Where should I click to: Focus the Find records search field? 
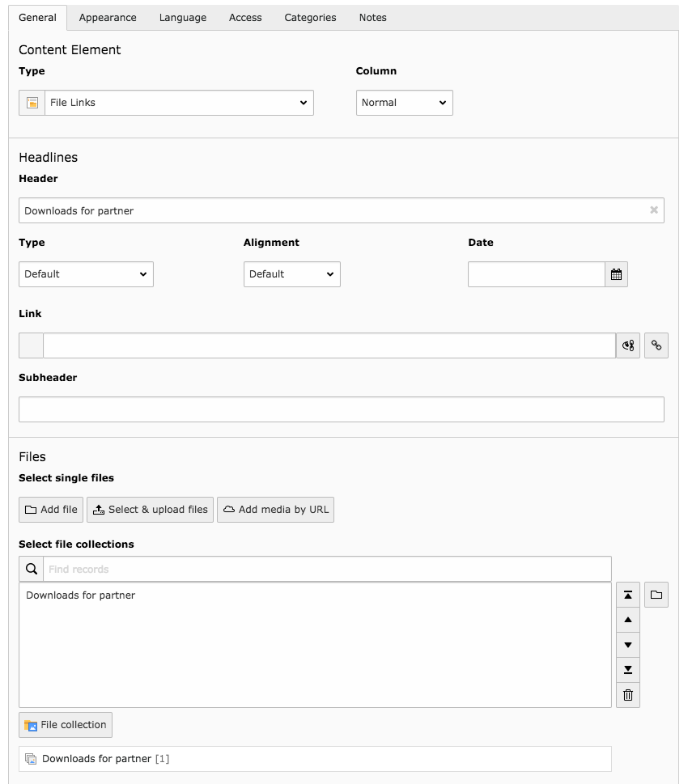tap(327, 570)
